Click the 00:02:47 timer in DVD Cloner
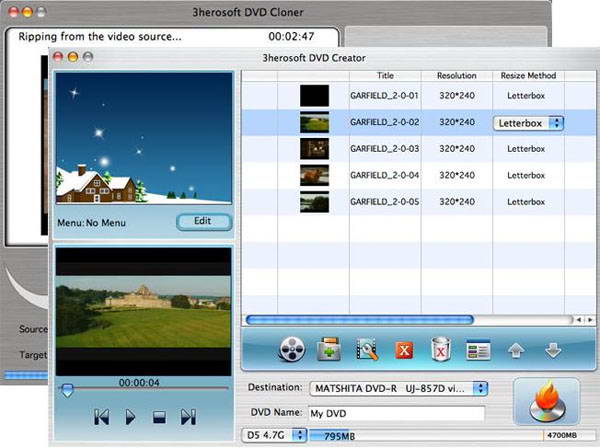 click(x=291, y=37)
